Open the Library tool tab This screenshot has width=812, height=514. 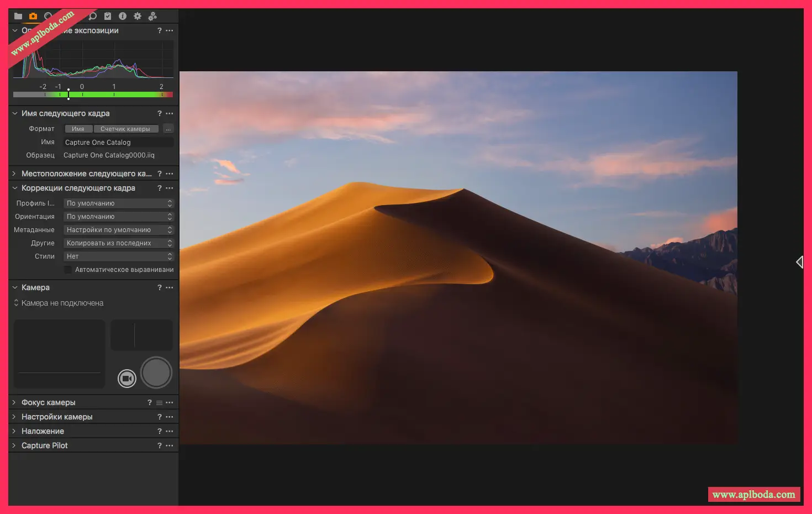(x=18, y=16)
